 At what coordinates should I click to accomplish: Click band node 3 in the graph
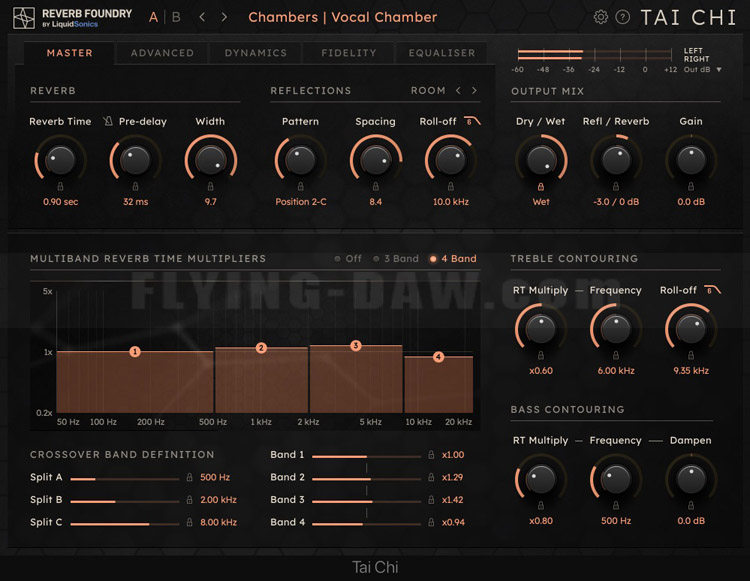(355, 345)
